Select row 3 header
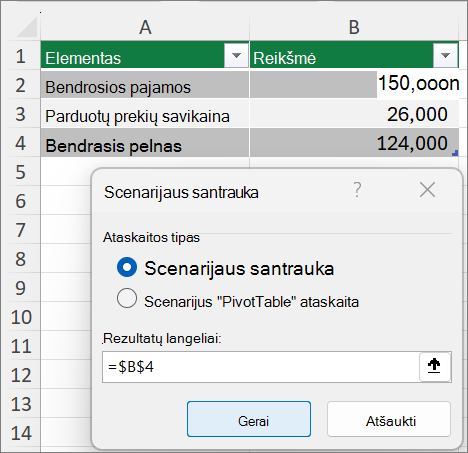 click(x=21, y=114)
